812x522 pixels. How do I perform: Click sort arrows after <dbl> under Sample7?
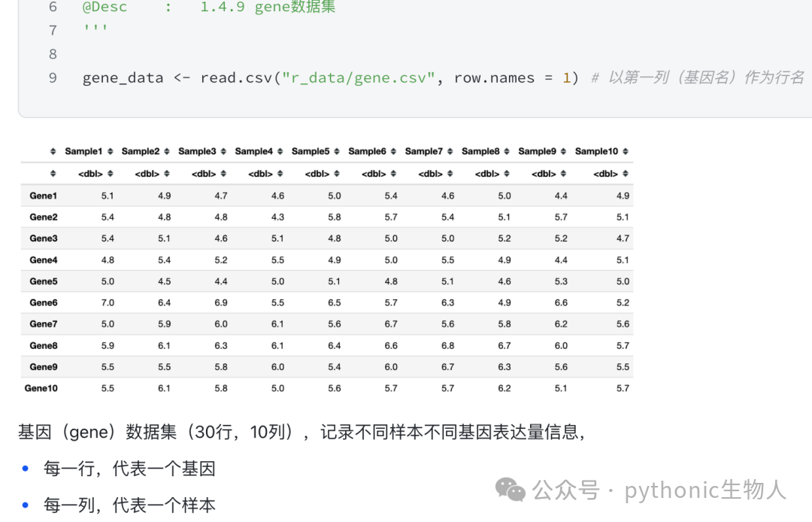tap(450, 174)
